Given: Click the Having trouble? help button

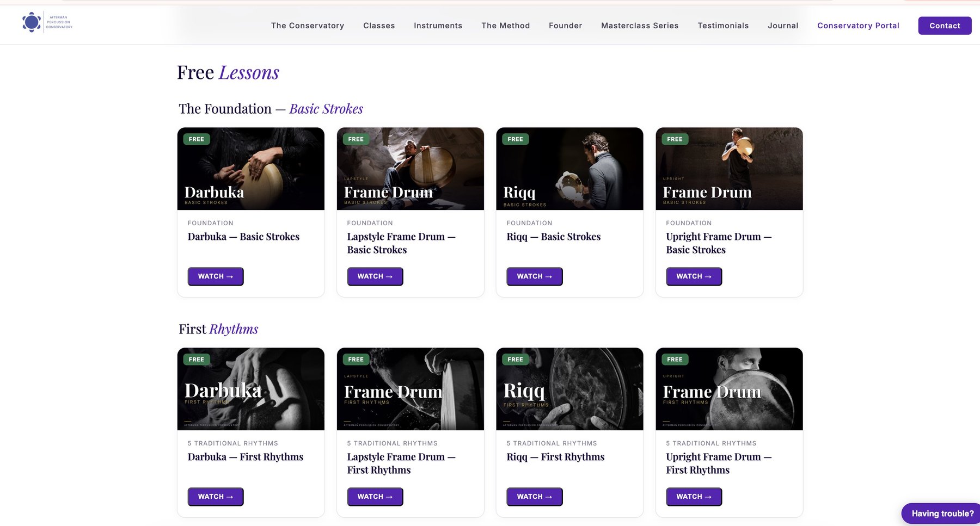Looking at the screenshot, I should (x=942, y=513).
